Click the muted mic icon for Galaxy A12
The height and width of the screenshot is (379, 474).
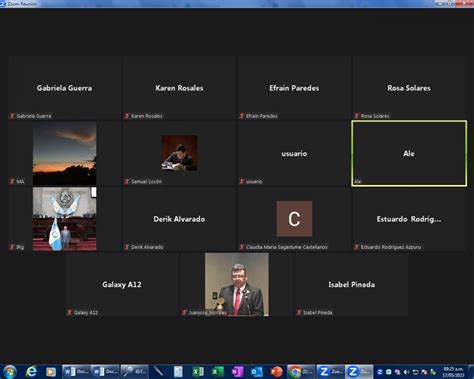click(x=70, y=312)
